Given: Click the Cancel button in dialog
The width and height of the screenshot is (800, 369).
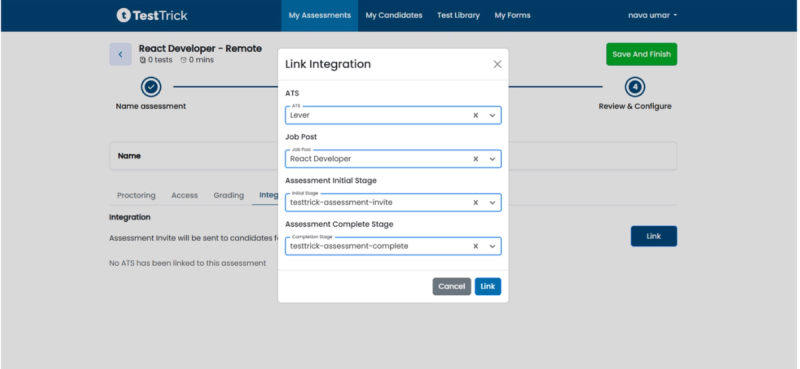Looking at the screenshot, I should pos(452,286).
